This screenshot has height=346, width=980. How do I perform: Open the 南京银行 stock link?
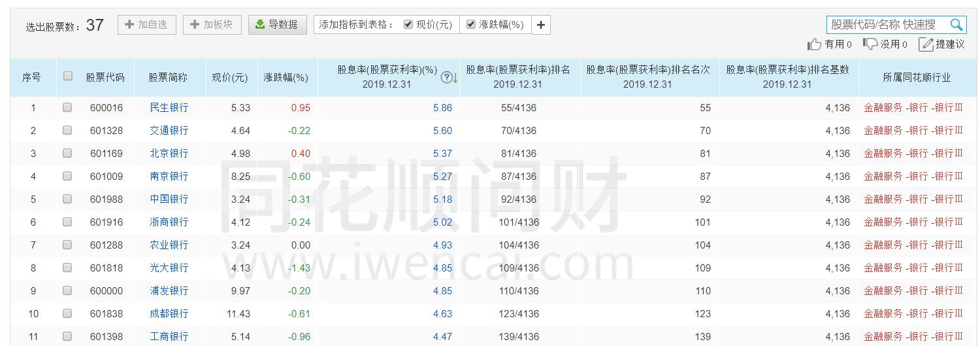[169, 177]
